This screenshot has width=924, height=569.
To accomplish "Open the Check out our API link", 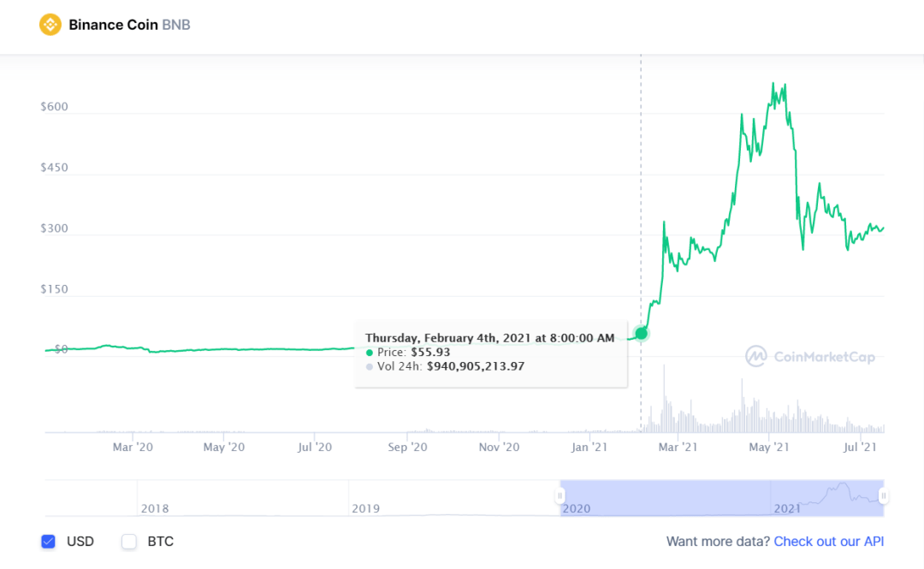I will (x=828, y=542).
